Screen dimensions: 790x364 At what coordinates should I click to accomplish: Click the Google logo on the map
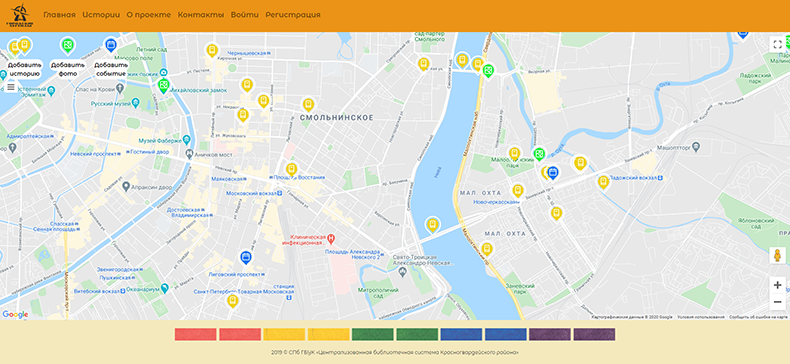(x=15, y=315)
